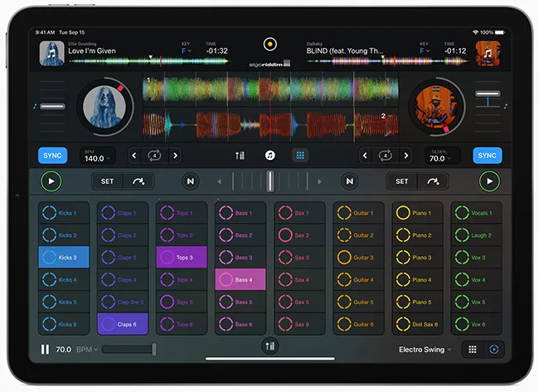539x392 pixels.
Task: Click the right deck time -01:12
Action: [x=455, y=51]
